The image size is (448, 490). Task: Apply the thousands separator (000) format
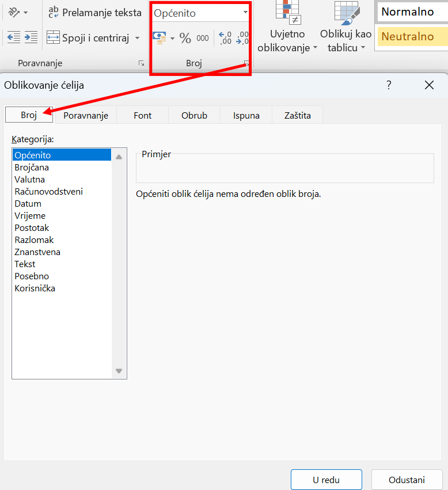coord(203,39)
